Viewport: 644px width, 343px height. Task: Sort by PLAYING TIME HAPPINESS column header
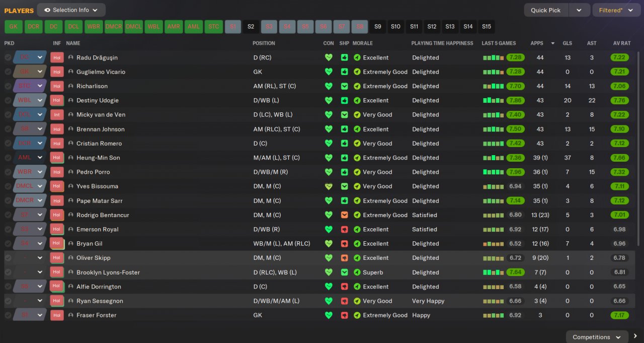point(442,43)
